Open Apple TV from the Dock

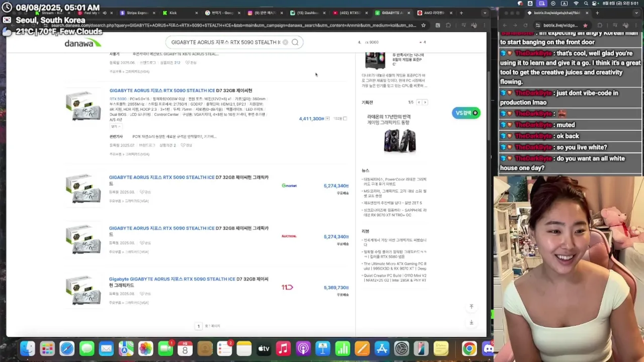264,348
